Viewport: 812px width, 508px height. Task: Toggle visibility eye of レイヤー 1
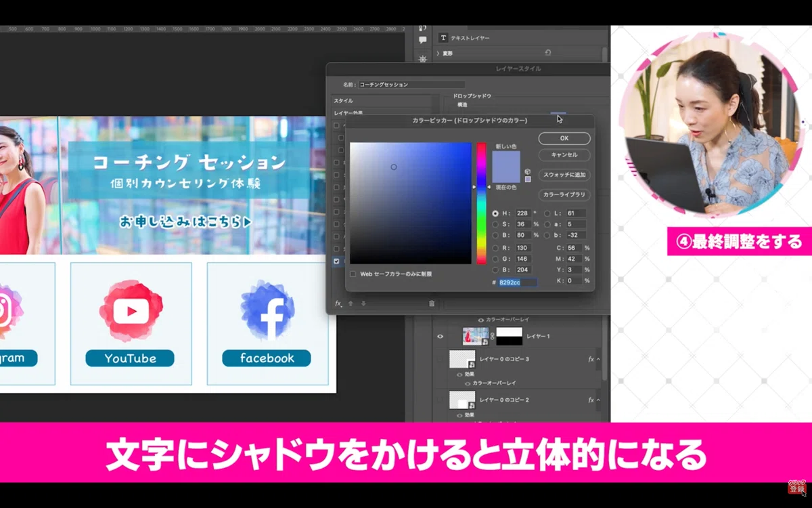pos(440,336)
